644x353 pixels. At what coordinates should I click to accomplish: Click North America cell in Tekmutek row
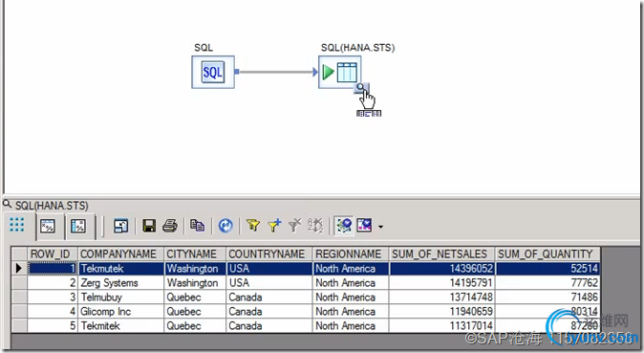pyautogui.click(x=351, y=269)
